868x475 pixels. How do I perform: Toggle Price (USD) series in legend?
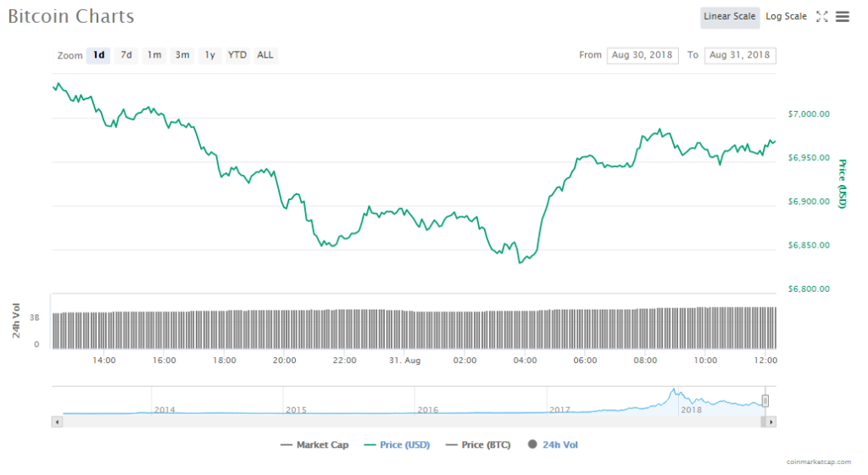coord(398,444)
